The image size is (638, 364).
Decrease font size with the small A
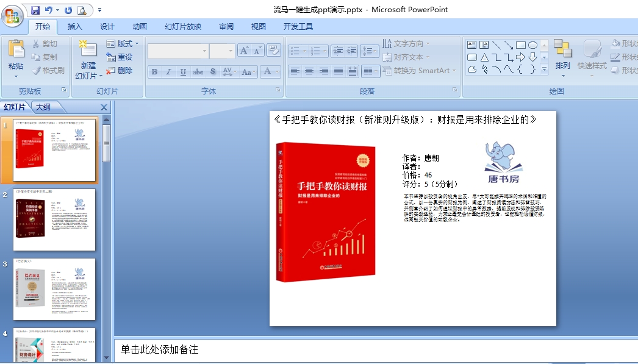(x=257, y=51)
